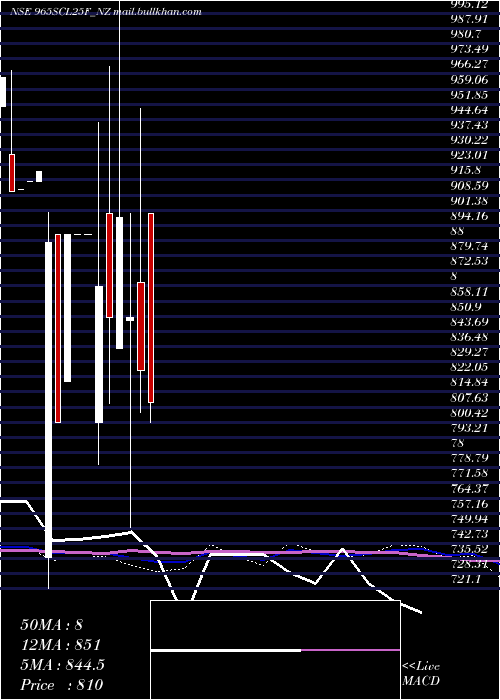Click the 879.74 price axis label
Viewport: 500px width, 700px height.
[469, 246]
